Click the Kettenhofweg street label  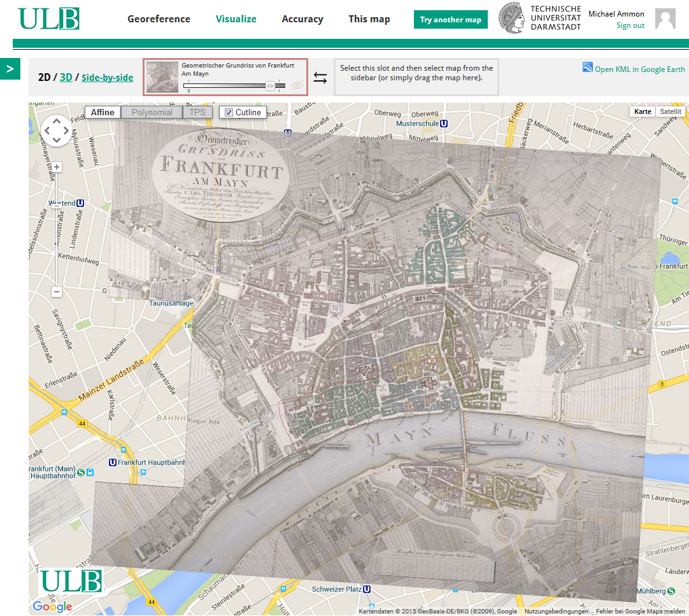pos(79,259)
